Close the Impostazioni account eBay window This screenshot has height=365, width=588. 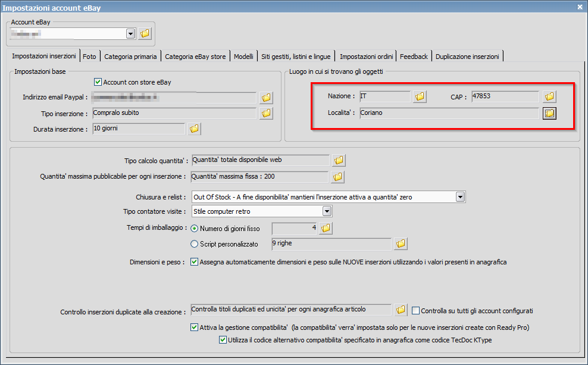pos(580,7)
